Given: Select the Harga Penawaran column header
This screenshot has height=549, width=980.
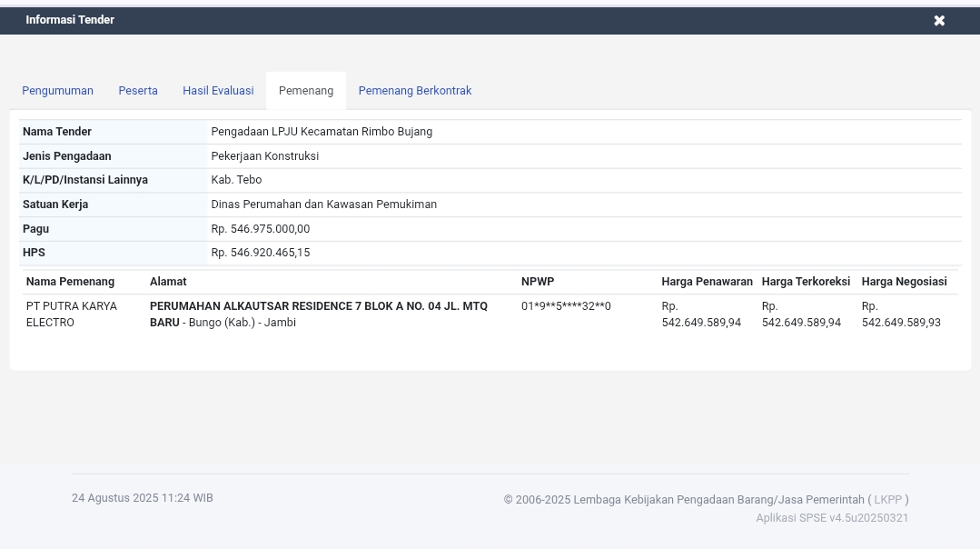Looking at the screenshot, I should pyautogui.click(x=707, y=281).
